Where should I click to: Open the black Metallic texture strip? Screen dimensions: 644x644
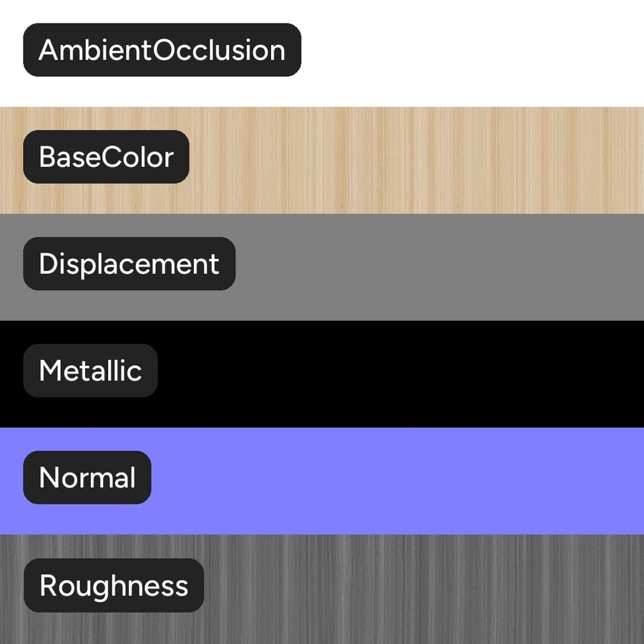322,374
